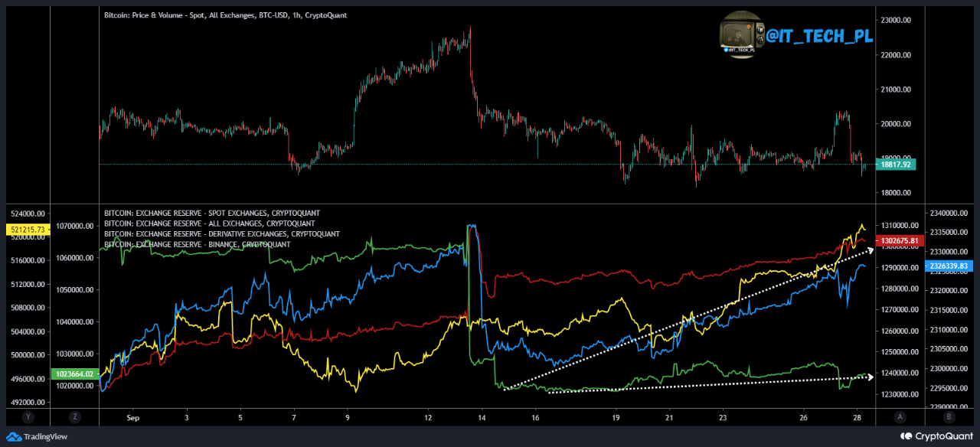980x447 pixels.
Task: Click the 28 date on time axis
Action: pos(859,418)
